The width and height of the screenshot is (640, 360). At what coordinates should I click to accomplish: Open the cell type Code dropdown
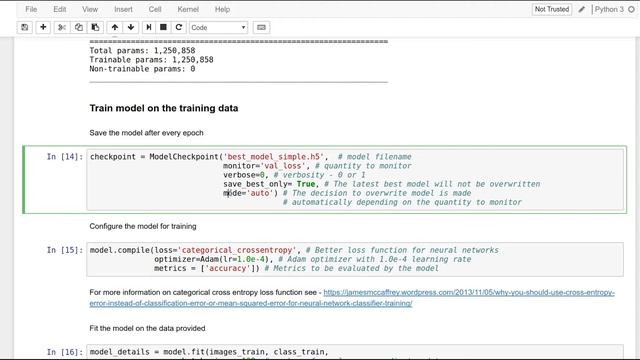tap(218, 27)
